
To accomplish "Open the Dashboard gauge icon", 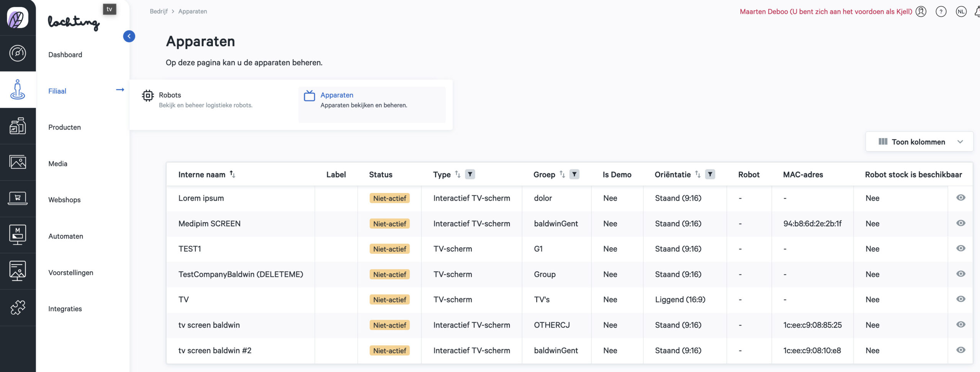I will pyautogui.click(x=18, y=53).
